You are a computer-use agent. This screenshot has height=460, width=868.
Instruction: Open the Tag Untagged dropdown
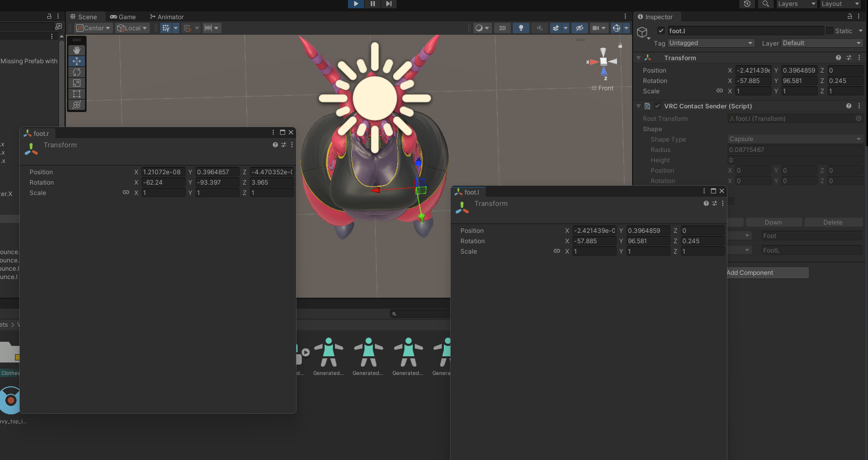(x=711, y=43)
